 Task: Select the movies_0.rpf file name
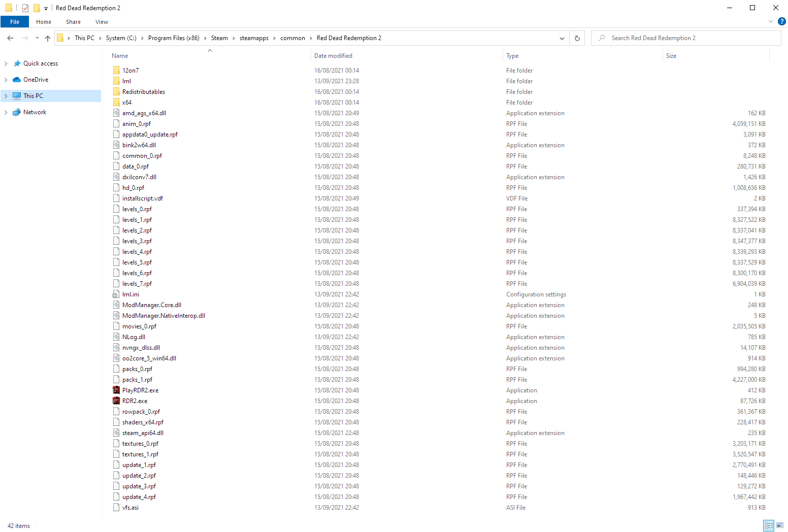(x=139, y=326)
